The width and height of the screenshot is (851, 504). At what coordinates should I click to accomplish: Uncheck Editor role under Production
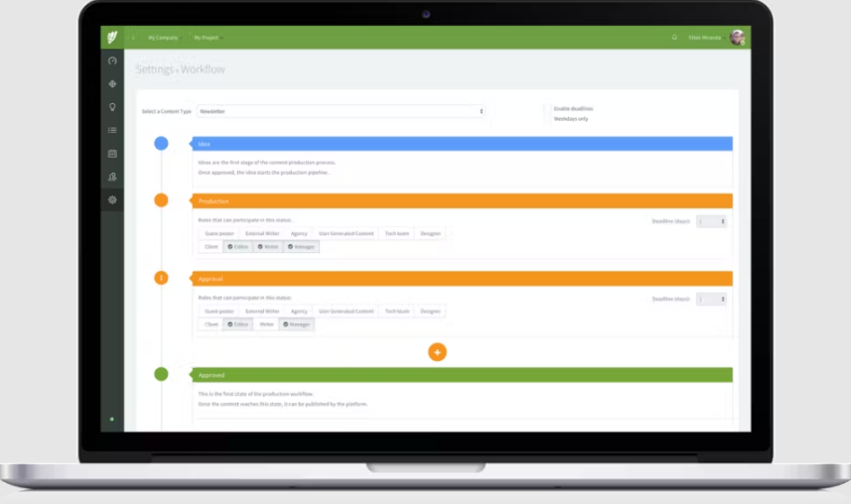pos(237,247)
